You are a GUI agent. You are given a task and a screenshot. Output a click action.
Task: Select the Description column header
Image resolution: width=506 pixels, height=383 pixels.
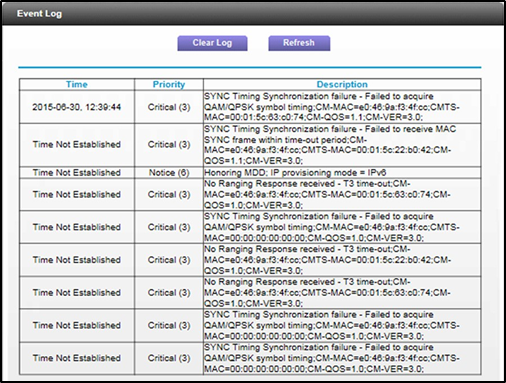click(x=342, y=84)
